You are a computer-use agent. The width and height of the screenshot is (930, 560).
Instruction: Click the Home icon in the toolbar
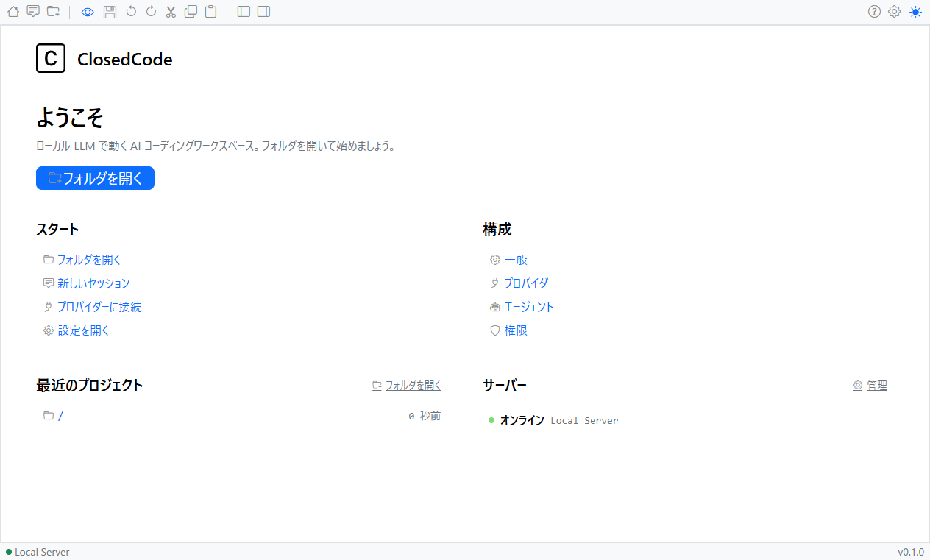click(x=13, y=11)
